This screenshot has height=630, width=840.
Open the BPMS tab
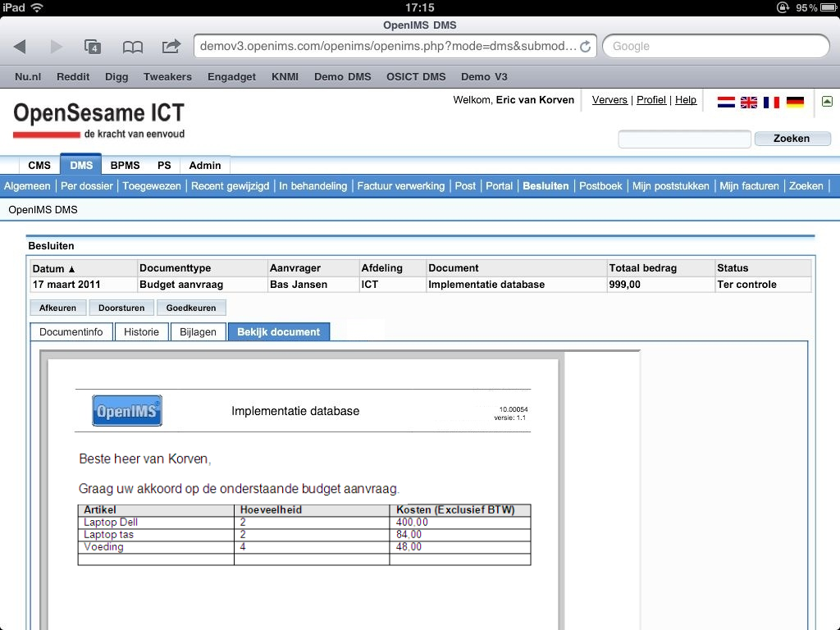(125, 166)
